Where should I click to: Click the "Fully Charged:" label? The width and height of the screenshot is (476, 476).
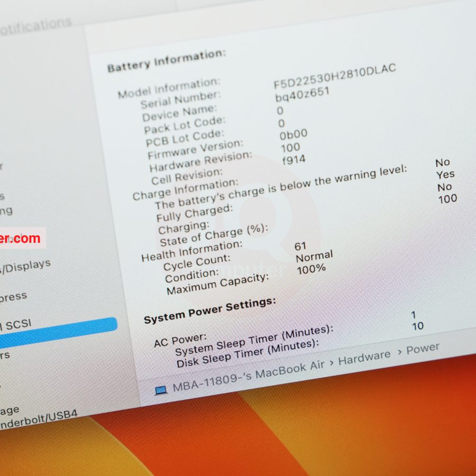195,213
